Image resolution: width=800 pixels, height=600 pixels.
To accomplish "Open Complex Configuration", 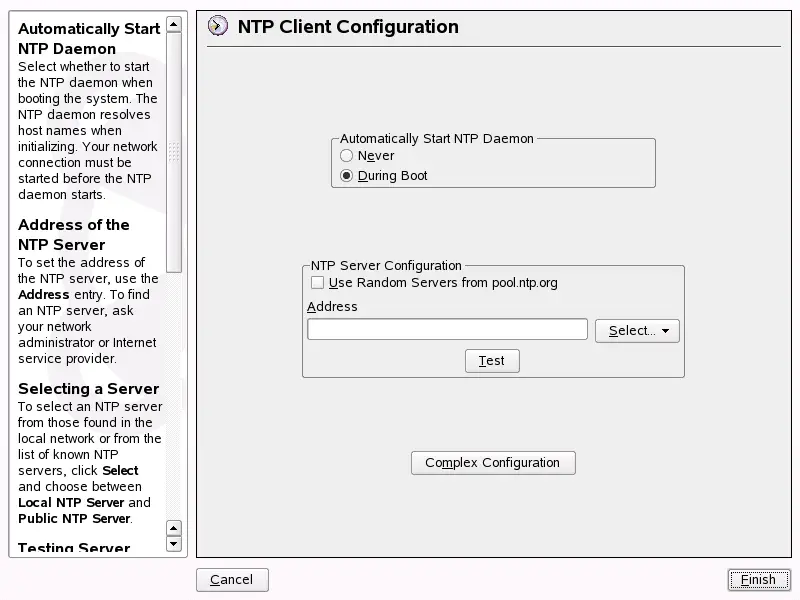I will (x=492, y=462).
